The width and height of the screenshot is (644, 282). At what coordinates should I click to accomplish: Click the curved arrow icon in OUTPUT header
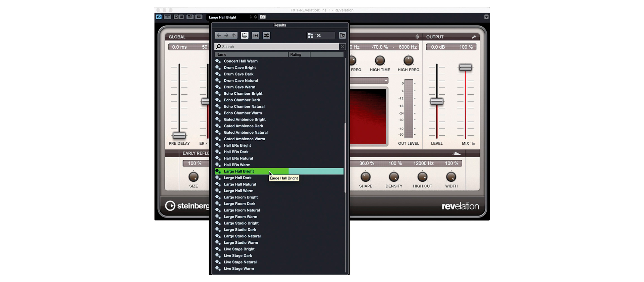(x=474, y=37)
